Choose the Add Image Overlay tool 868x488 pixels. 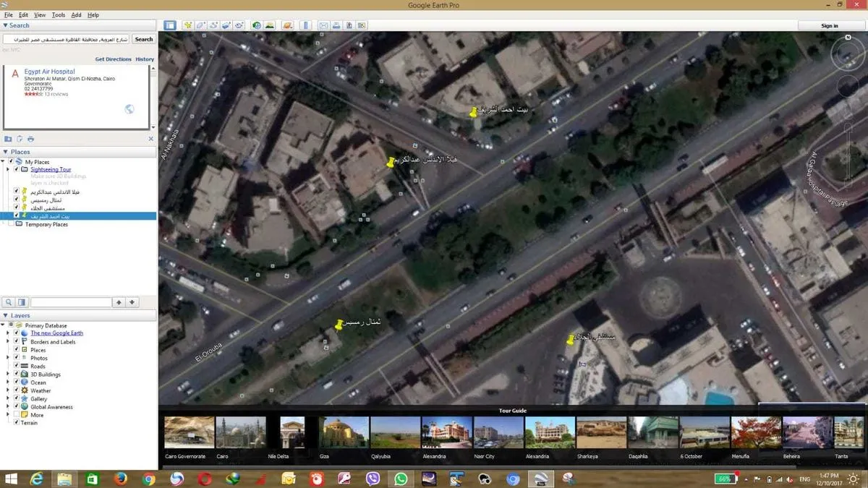226,25
